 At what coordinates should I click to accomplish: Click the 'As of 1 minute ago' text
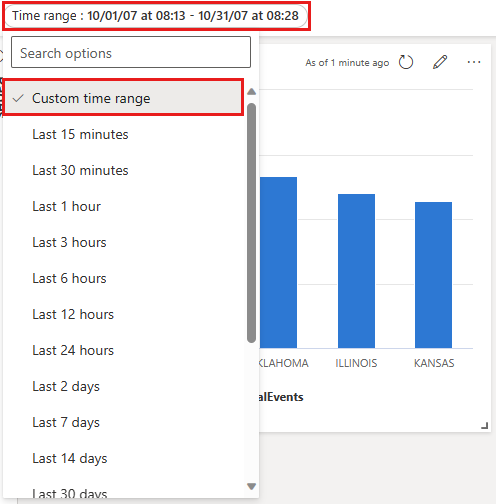pos(347,63)
